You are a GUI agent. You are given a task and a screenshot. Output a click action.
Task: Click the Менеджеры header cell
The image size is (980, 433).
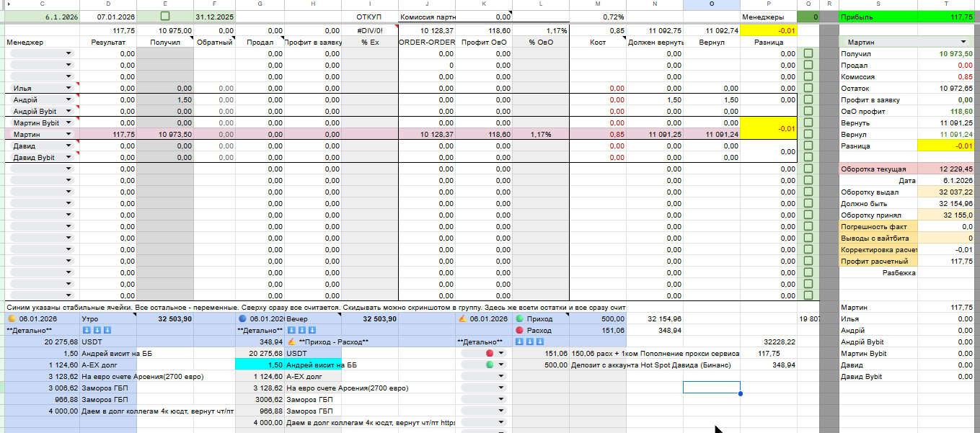coord(769,16)
